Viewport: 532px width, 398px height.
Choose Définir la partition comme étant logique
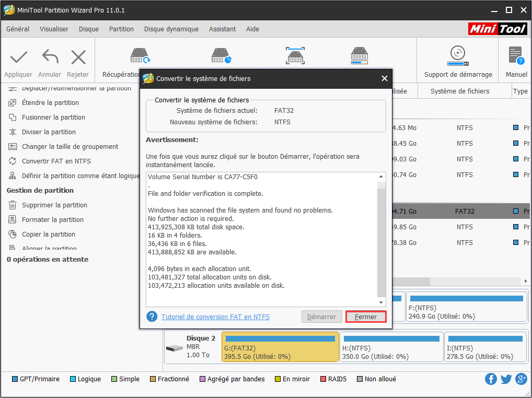click(73, 175)
